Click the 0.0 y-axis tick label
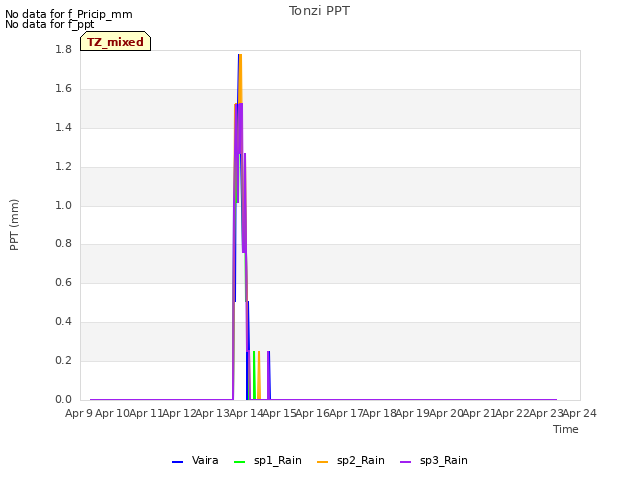640x480 pixels. [x=63, y=400]
